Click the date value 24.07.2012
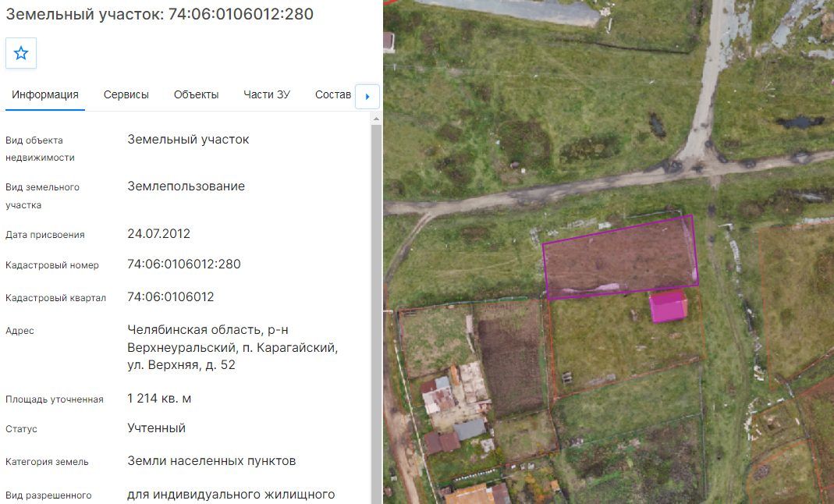 click(x=158, y=233)
